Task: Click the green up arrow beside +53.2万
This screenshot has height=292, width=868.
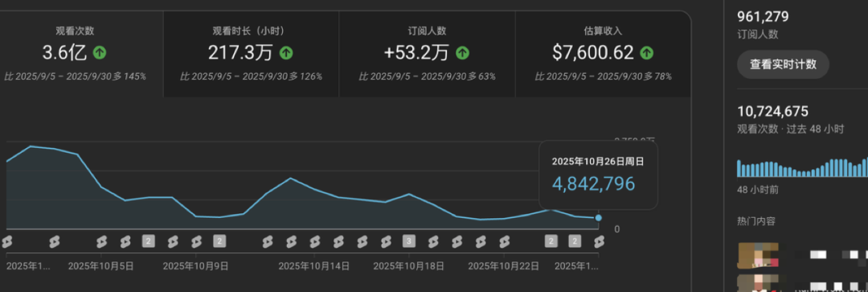Action: [x=462, y=53]
